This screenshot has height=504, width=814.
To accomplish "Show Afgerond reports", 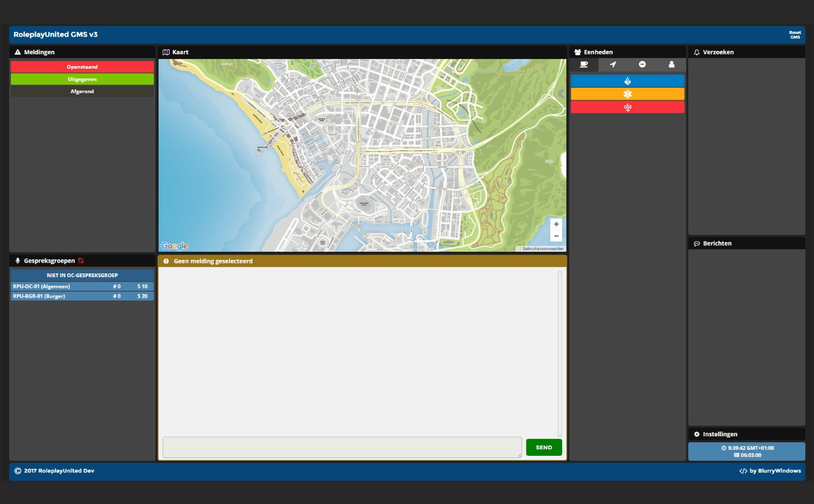I will (82, 91).
